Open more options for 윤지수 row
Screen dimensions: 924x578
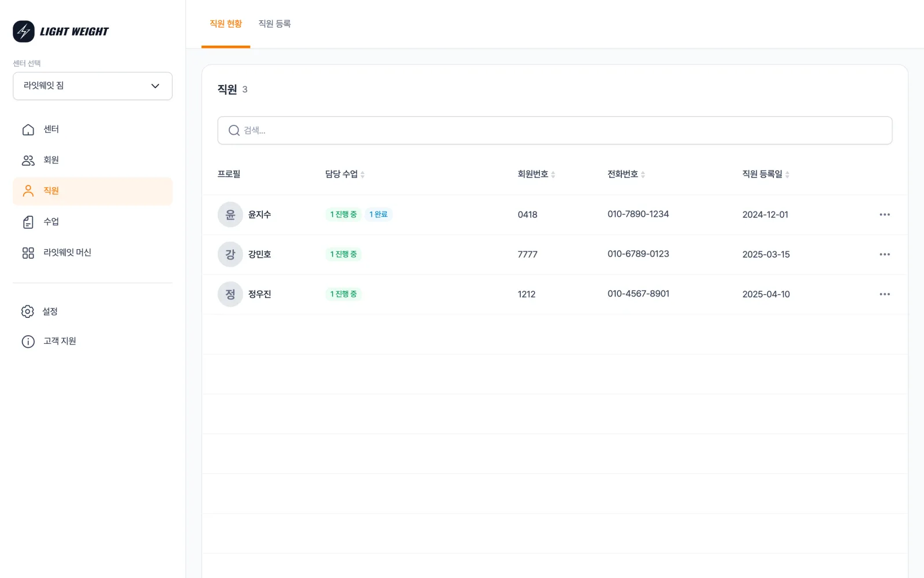coord(885,214)
